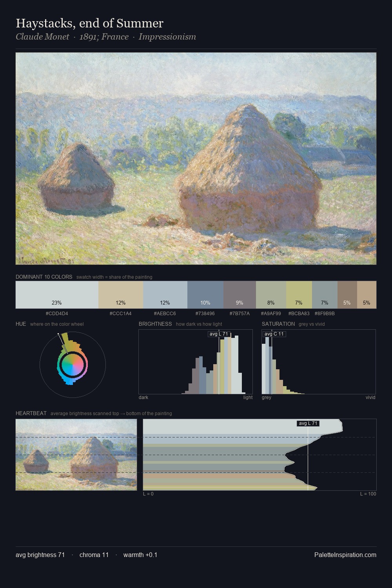Click the avg C 11 label in Saturation chart
This screenshot has height=588, width=392.
(274, 334)
